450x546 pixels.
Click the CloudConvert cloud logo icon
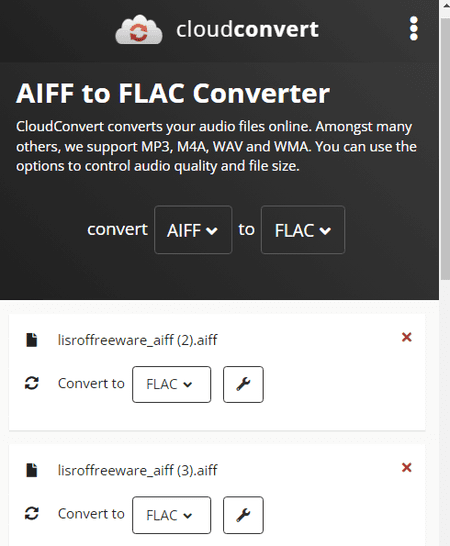click(139, 30)
